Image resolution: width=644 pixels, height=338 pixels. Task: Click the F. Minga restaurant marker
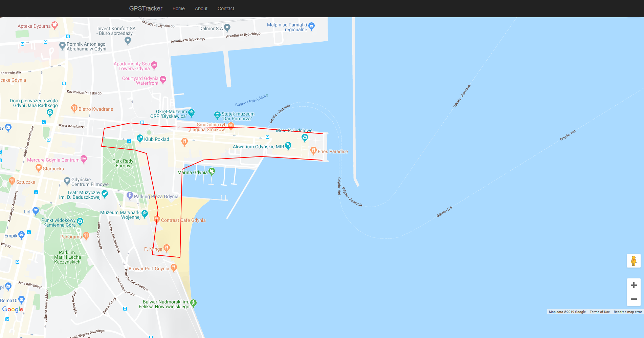click(166, 248)
